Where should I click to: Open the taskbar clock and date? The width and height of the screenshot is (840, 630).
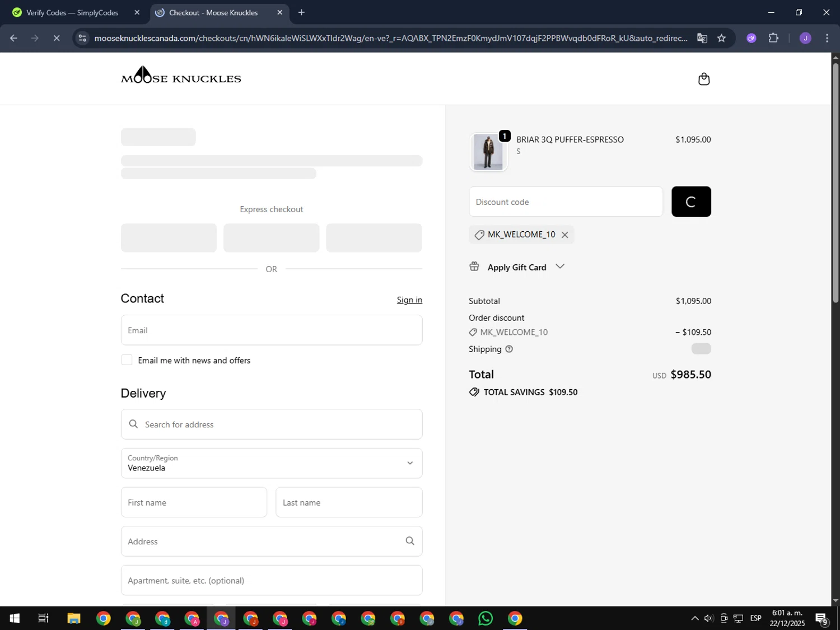pyautogui.click(x=787, y=618)
